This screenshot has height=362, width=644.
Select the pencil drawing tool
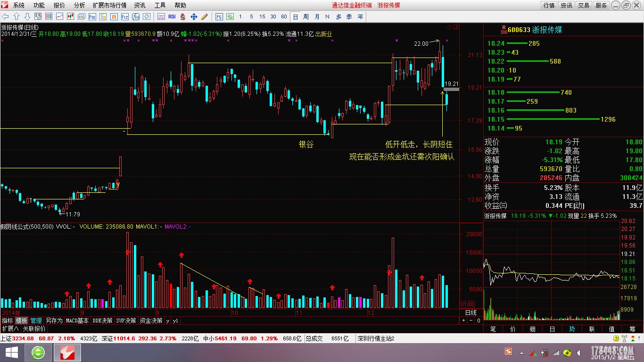tap(205, 16)
